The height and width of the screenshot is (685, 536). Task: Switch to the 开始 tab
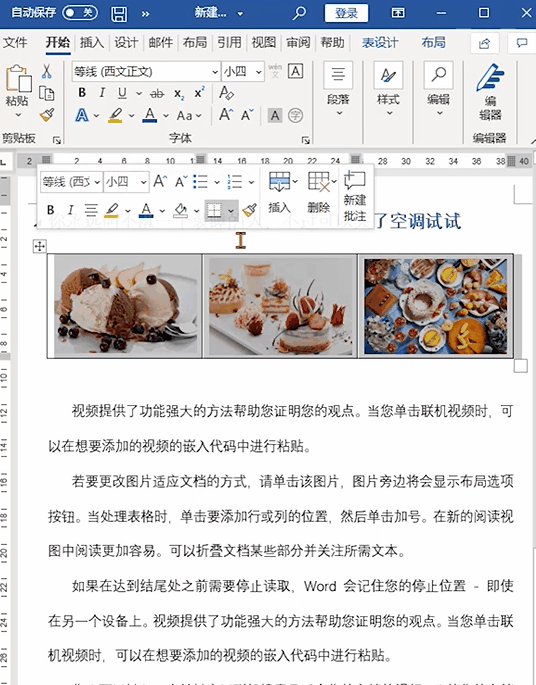point(58,42)
